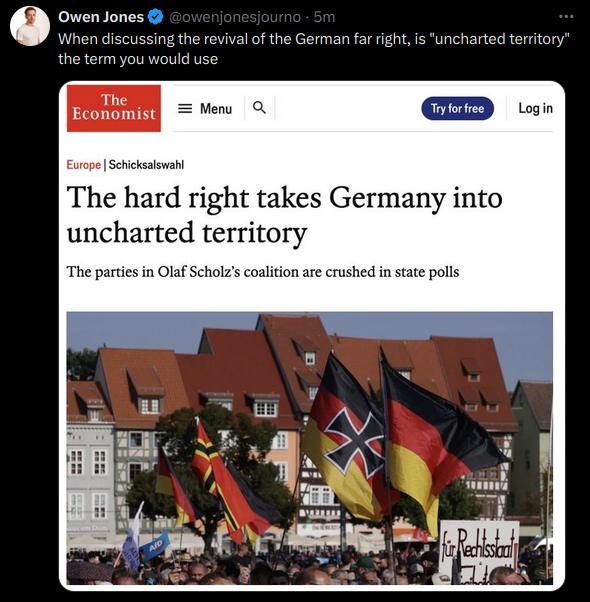The image size is (590, 602).
Task: Click The Economist red logo
Action: click(114, 108)
